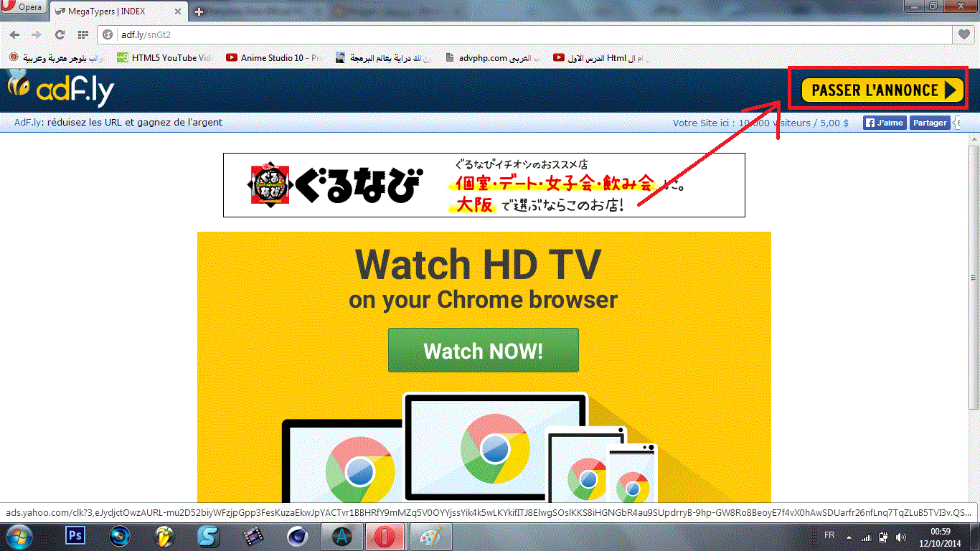Open the Japanese Gurunavi banner ad
This screenshot has height=551, width=980.
(x=484, y=185)
